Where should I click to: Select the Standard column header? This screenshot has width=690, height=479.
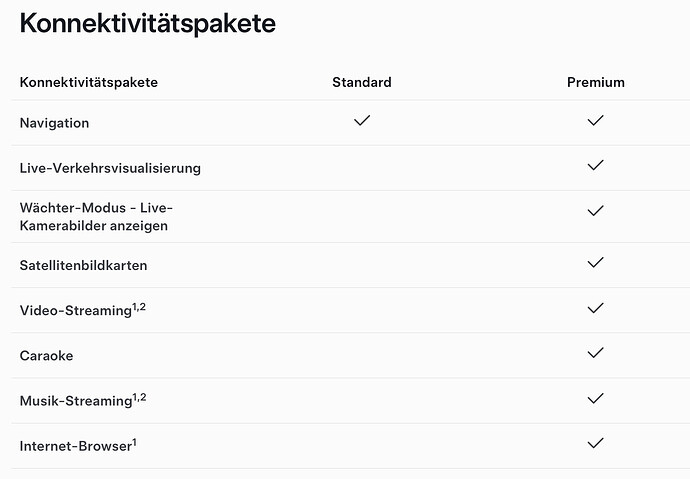pyautogui.click(x=362, y=82)
